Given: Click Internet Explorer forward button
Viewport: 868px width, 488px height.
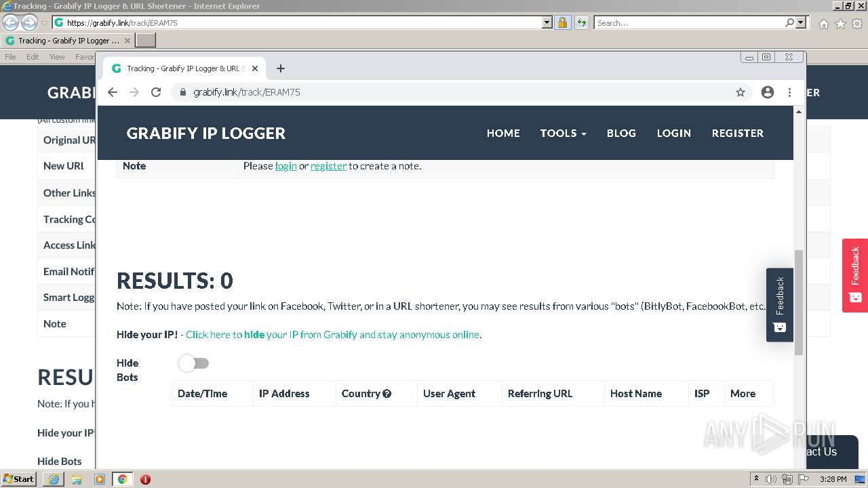Looking at the screenshot, I should (29, 22).
